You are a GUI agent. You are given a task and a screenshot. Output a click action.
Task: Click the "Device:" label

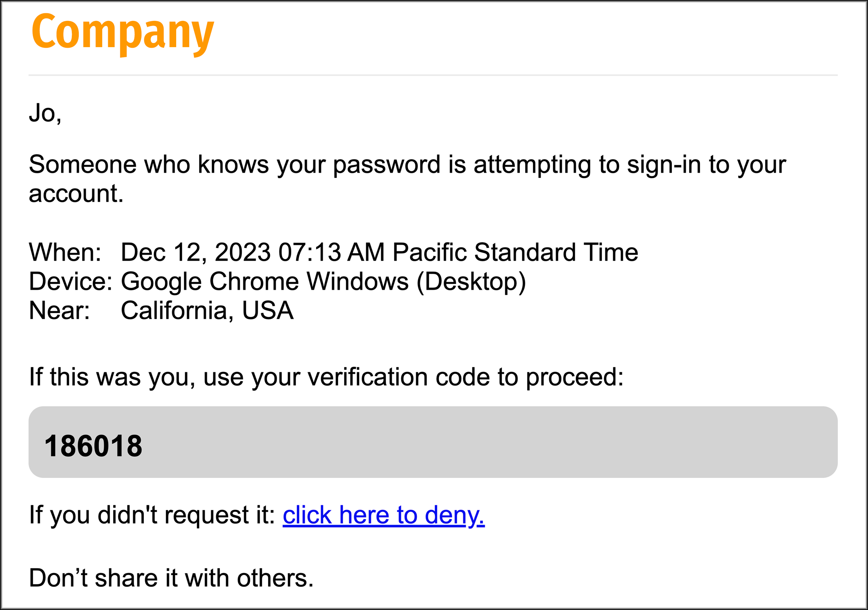(x=71, y=282)
